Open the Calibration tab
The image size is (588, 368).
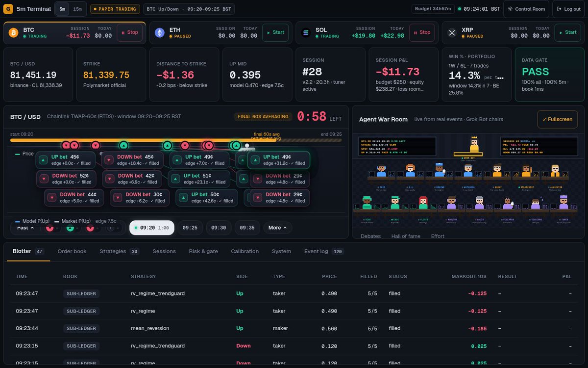pyautogui.click(x=245, y=251)
